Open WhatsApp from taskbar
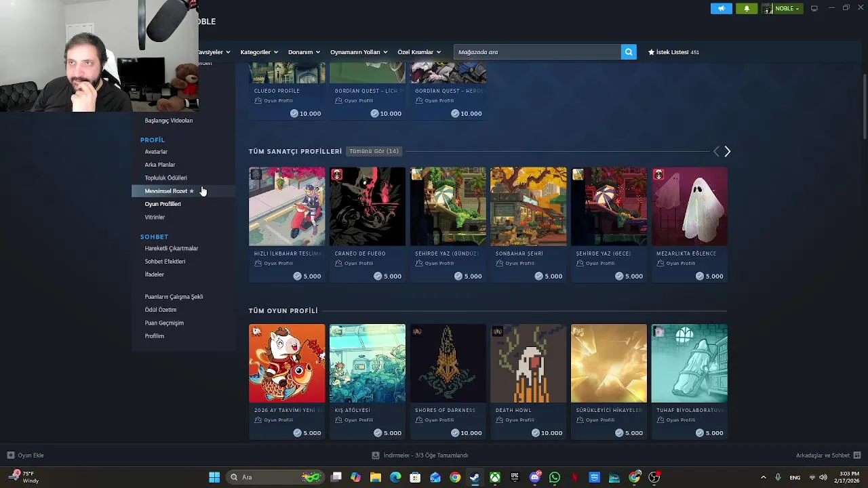The width and height of the screenshot is (868, 488). [x=555, y=477]
